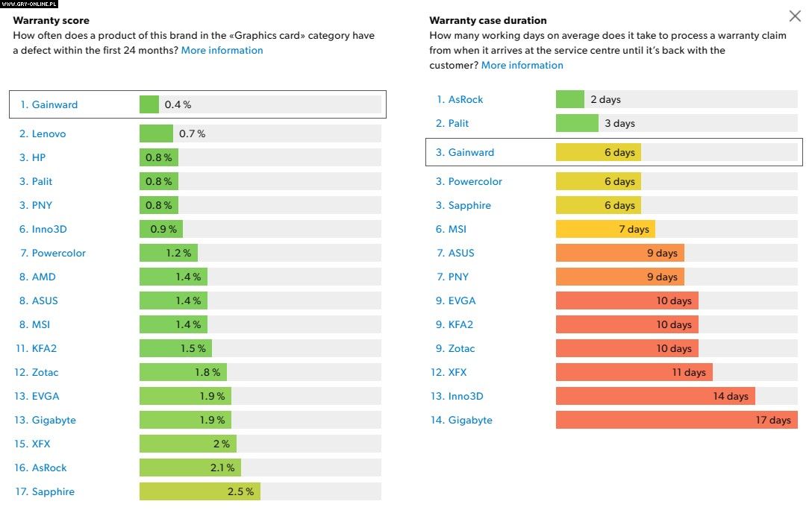Select MSI in warranty case duration list
This screenshot has height=510, width=812.
457,230
